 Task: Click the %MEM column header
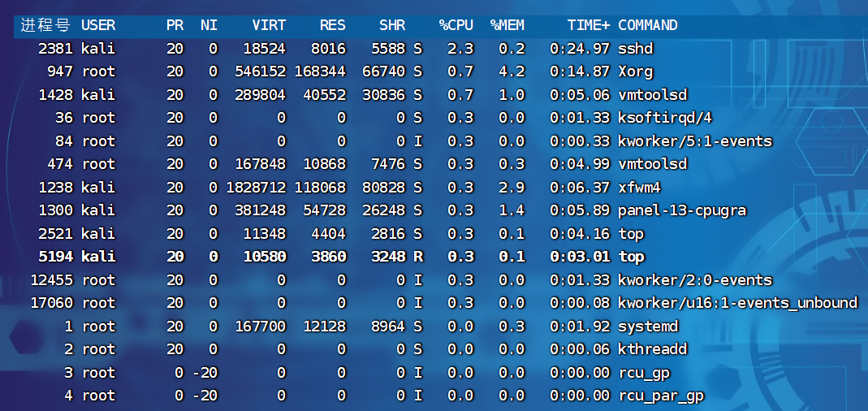[507, 25]
